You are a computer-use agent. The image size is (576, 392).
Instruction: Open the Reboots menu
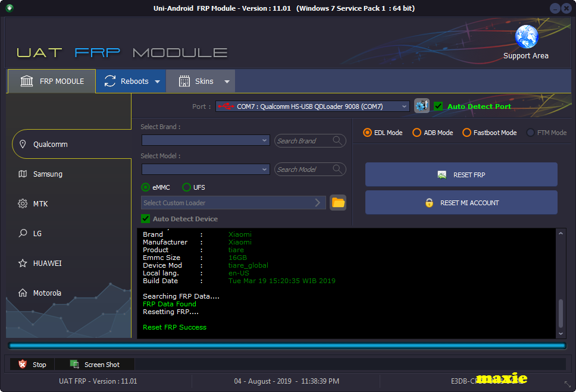click(x=131, y=81)
